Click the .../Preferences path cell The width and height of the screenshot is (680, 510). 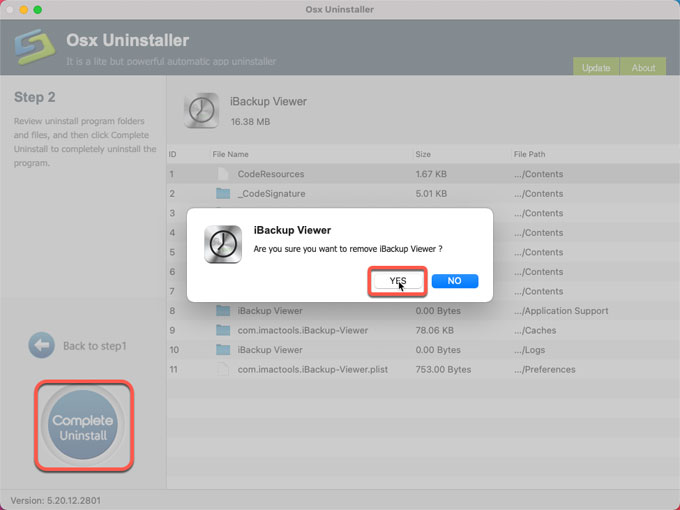point(545,369)
